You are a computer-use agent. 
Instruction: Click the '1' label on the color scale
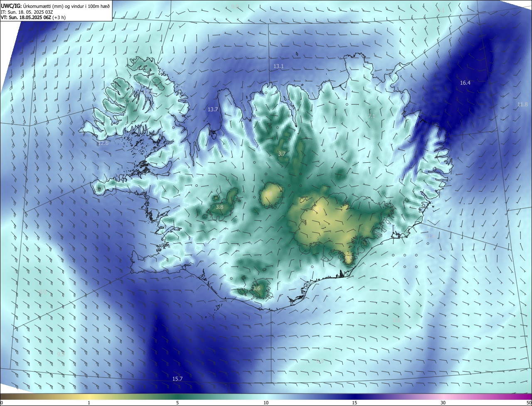click(89, 403)
